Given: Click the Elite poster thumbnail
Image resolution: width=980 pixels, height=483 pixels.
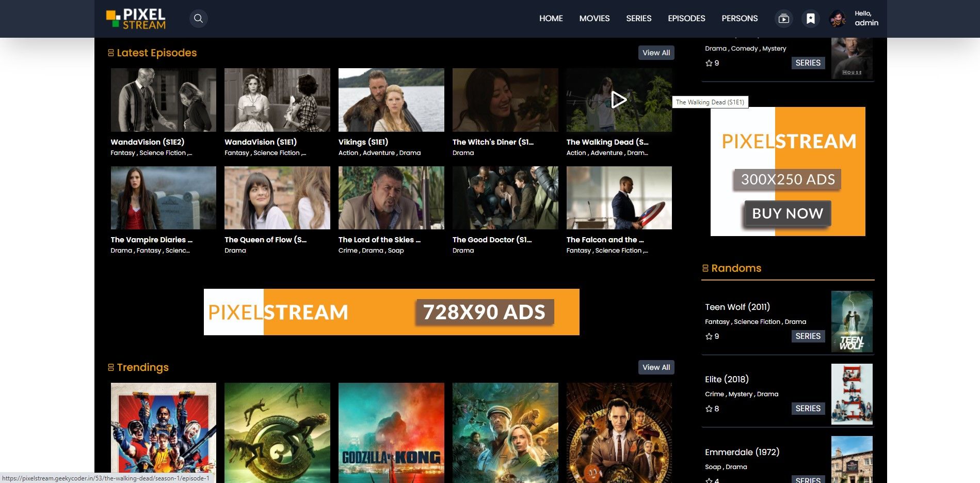Looking at the screenshot, I should 852,394.
